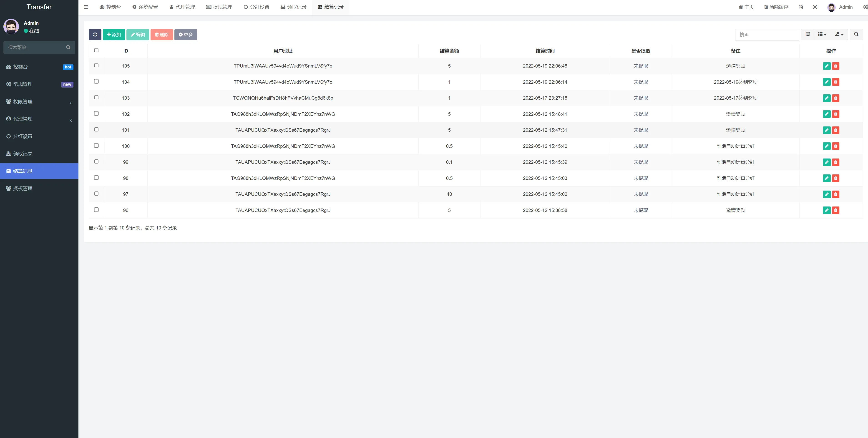Toggle the sidebar hamburger menu icon

[x=86, y=7]
